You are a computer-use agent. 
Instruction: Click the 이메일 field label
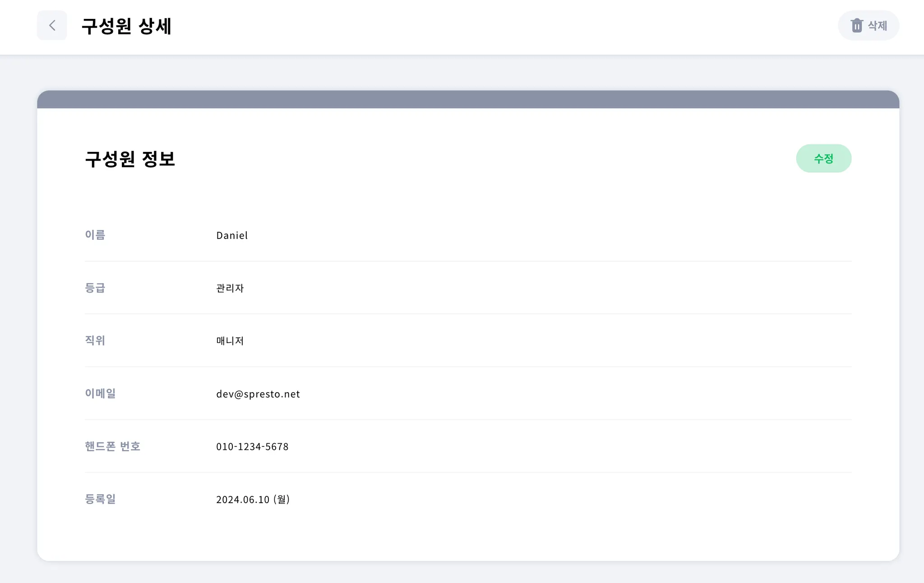click(x=100, y=393)
